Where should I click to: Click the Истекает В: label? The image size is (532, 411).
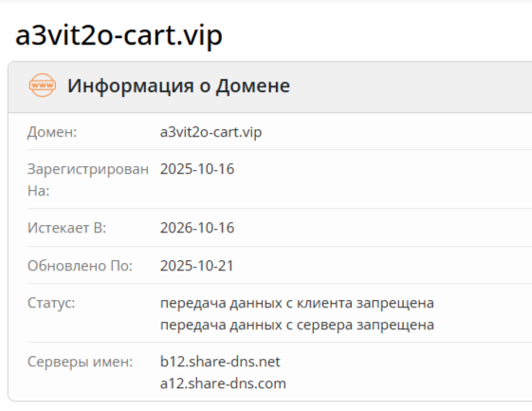pyautogui.click(x=66, y=228)
